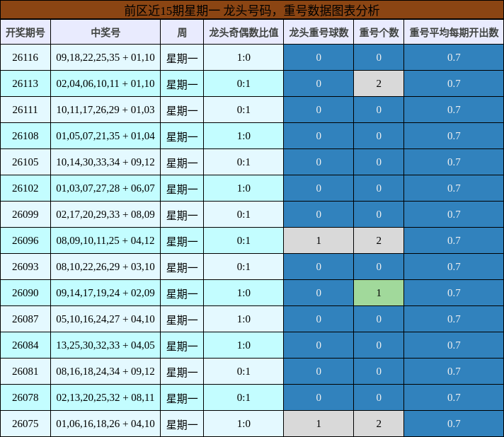
Task: Click the gray 重号个数 '2' in row 26096
Action: click(x=379, y=240)
